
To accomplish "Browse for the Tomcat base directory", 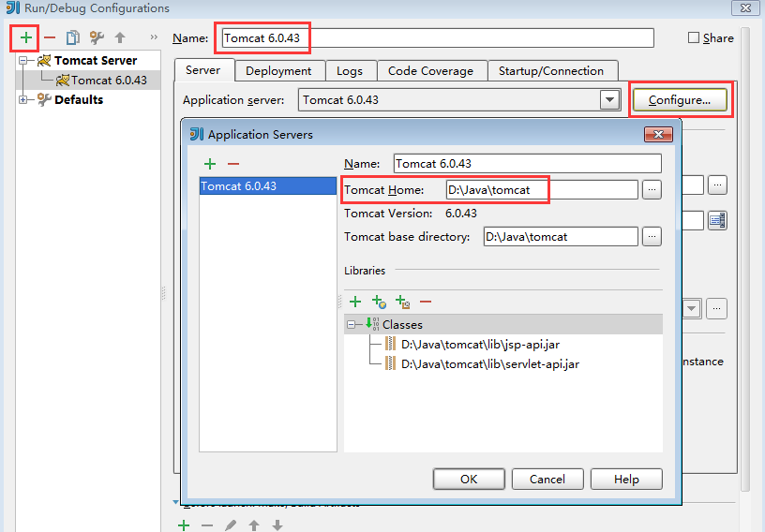I will 652,237.
